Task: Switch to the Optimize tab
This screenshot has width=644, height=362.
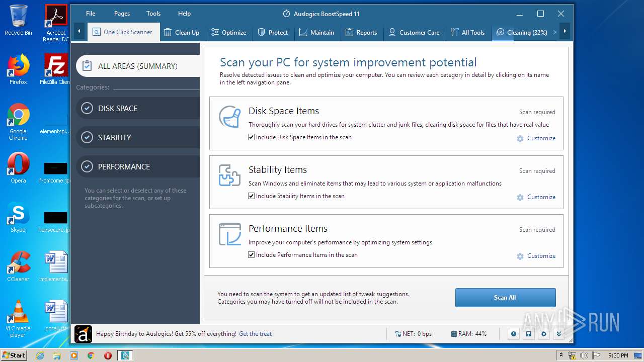Action: 228,32
